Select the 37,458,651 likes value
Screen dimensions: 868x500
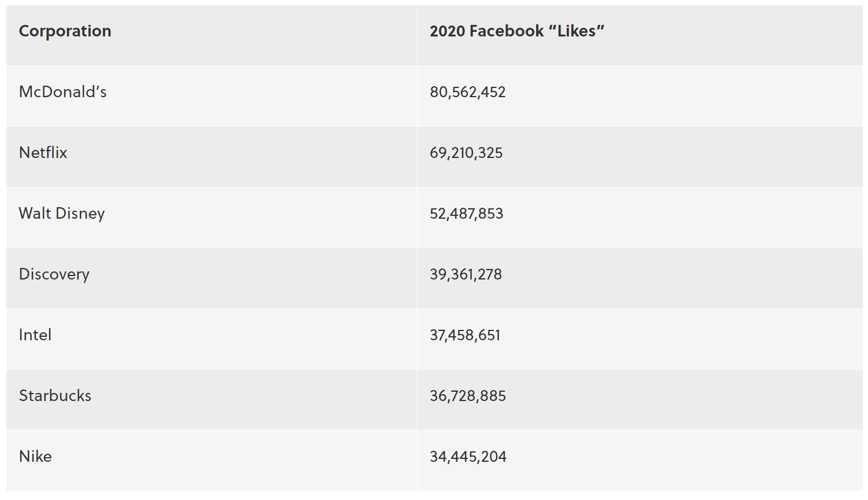(x=465, y=336)
